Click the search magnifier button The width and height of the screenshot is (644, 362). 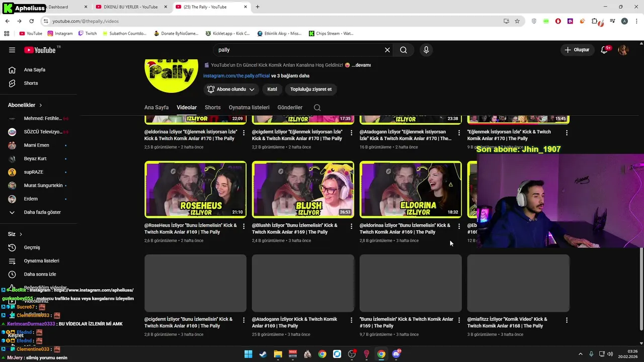pyautogui.click(x=404, y=50)
